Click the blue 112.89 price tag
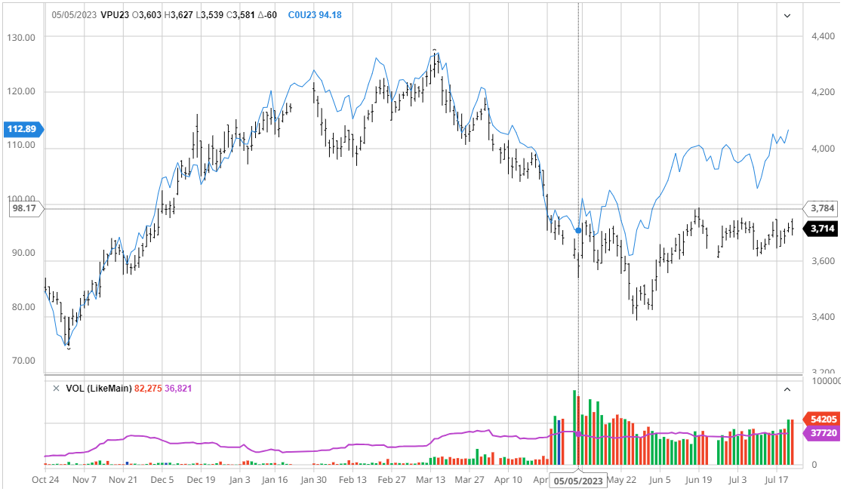Screen dimensions: 862x504 click(x=24, y=129)
